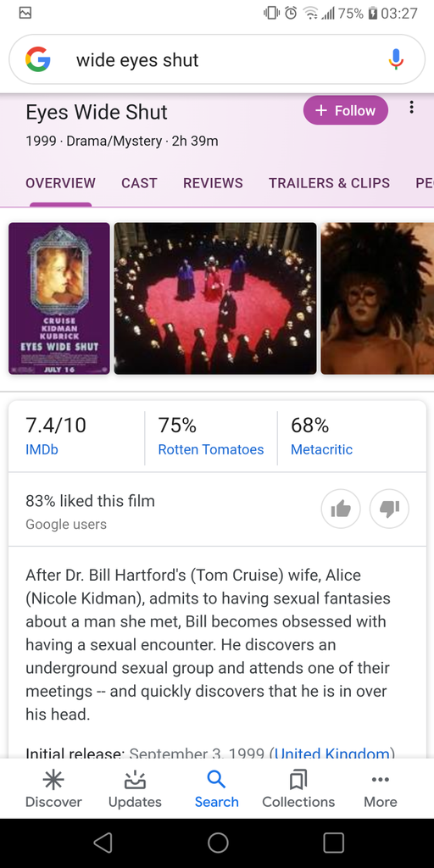Tap the Android home button
The width and height of the screenshot is (434, 868).
coord(218,843)
